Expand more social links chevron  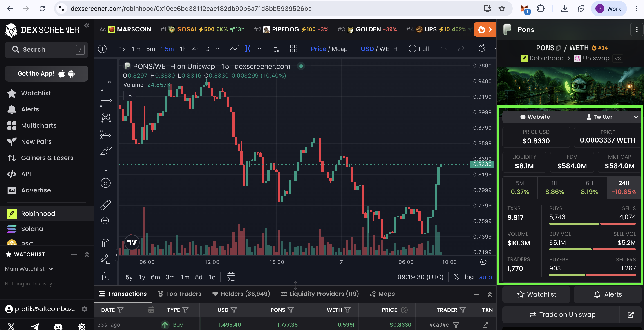click(x=636, y=117)
